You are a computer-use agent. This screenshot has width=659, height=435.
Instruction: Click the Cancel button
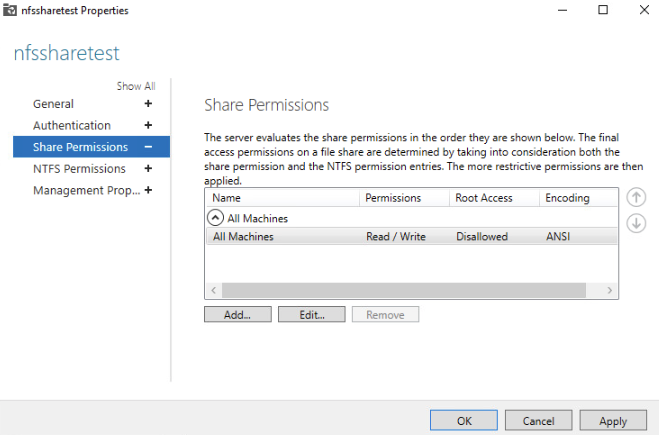(538, 421)
